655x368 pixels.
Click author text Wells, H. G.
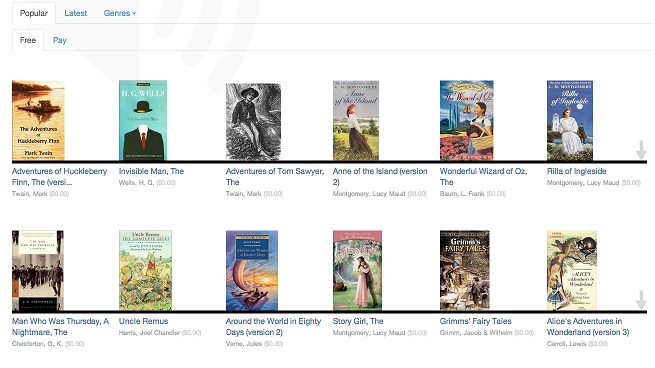click(137, 183)
